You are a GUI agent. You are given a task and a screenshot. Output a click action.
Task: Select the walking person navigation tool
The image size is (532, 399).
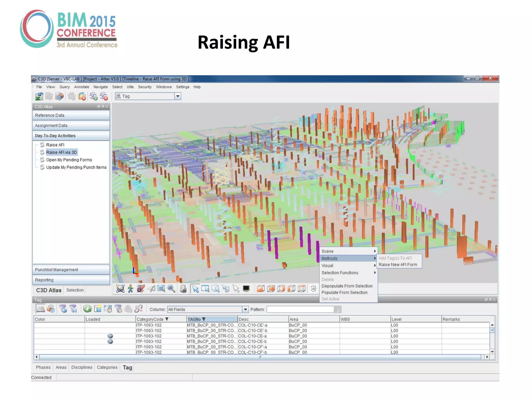tap(130, 289)
